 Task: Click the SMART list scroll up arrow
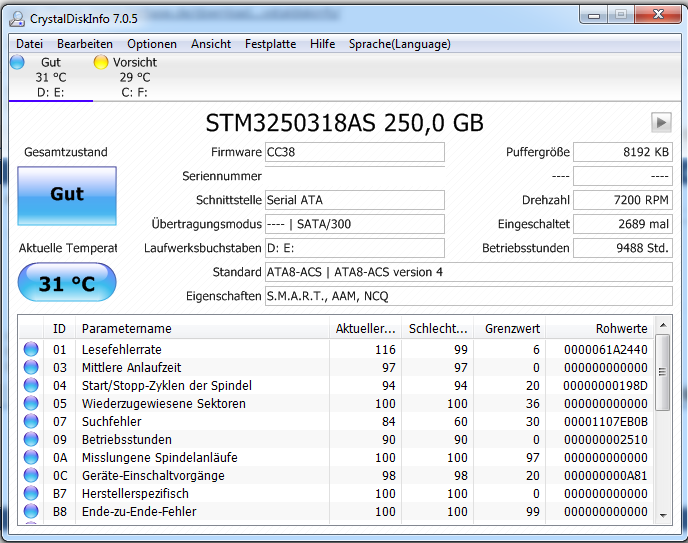[x=663, y=325]
